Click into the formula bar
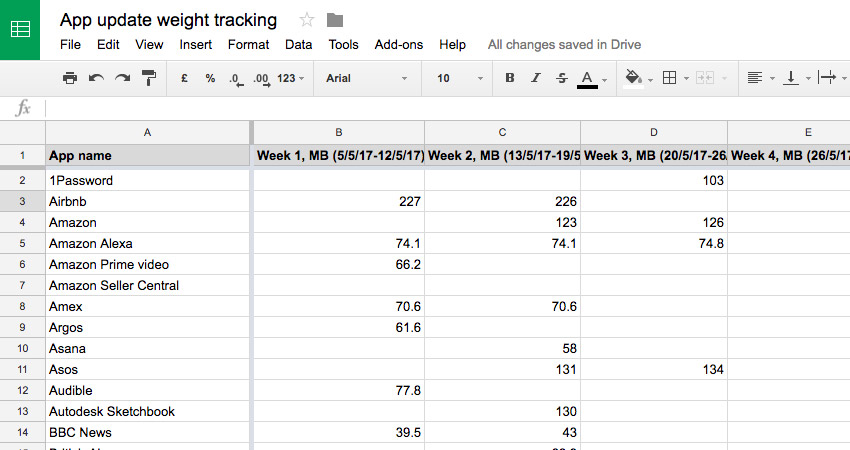 click(x=447, y=108)
